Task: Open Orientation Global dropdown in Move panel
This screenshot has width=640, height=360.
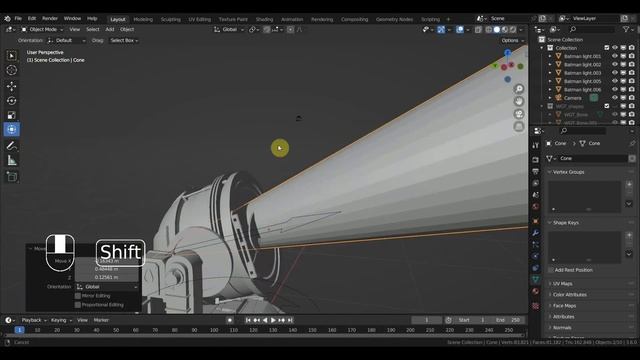Action: (107, 287)
